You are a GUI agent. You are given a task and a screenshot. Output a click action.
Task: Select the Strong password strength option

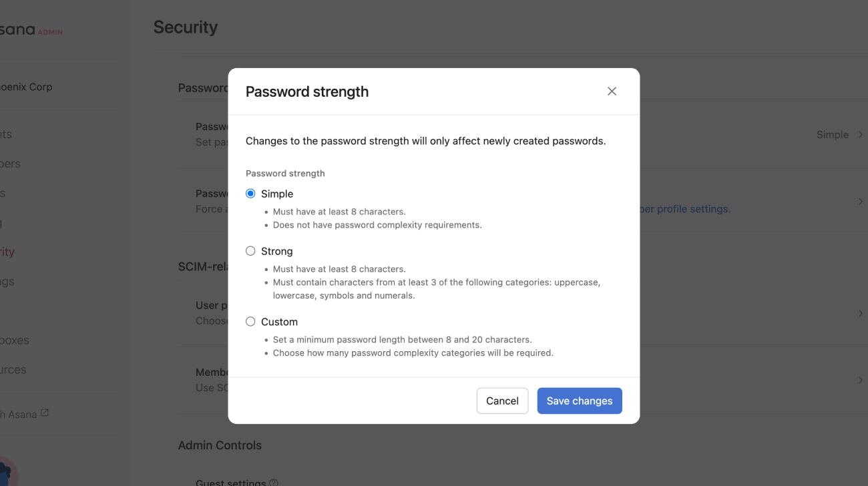[x=250, y=250]
